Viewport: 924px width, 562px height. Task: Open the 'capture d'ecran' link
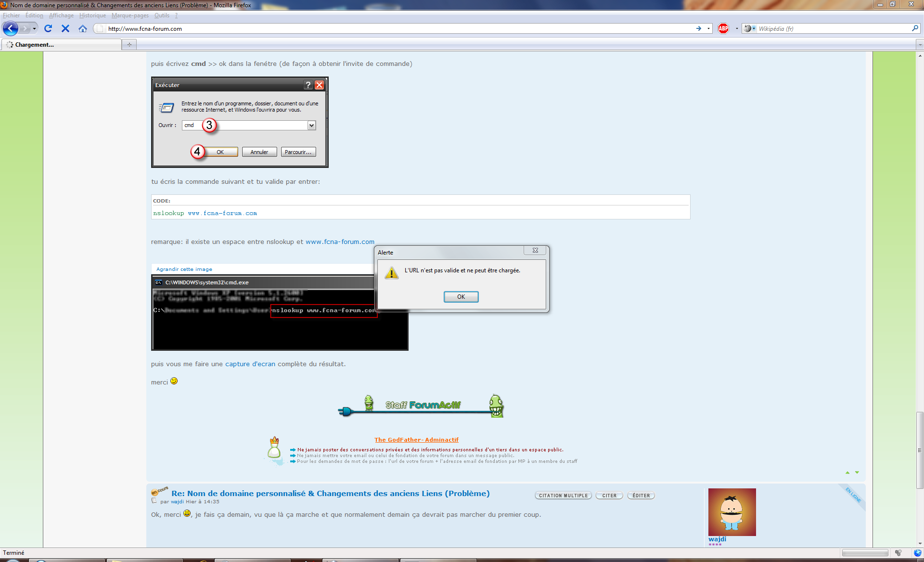250,364
